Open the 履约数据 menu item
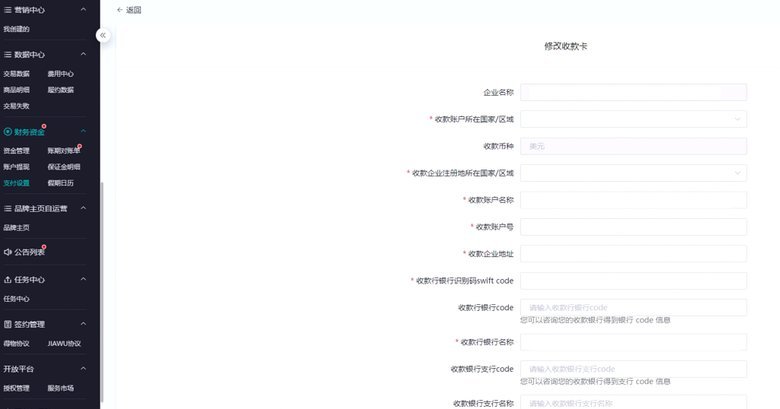This screenshot has width=780, height=409. pos(61,90)
